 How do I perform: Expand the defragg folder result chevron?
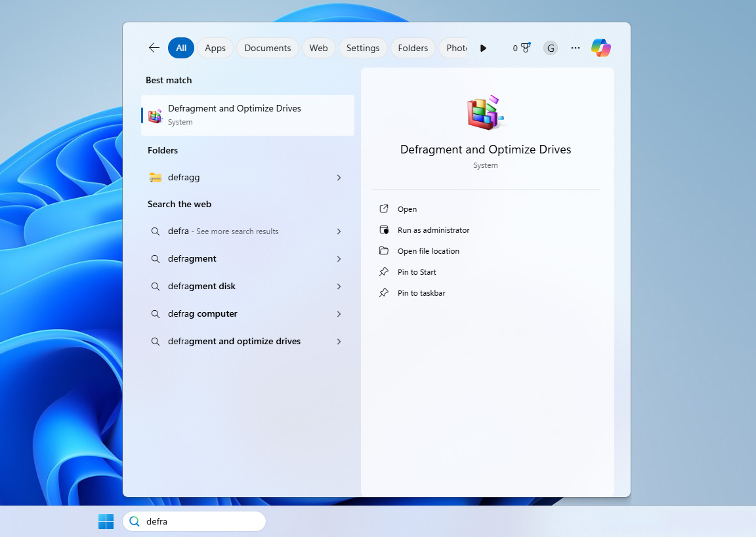click(339, 177)
